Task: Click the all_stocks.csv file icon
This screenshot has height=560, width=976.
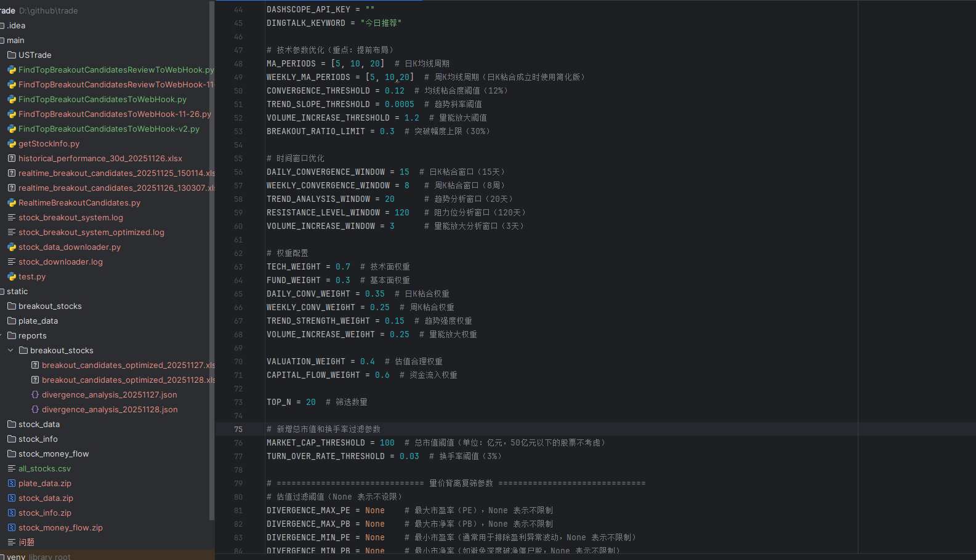Action: click(x=12, y=468)
